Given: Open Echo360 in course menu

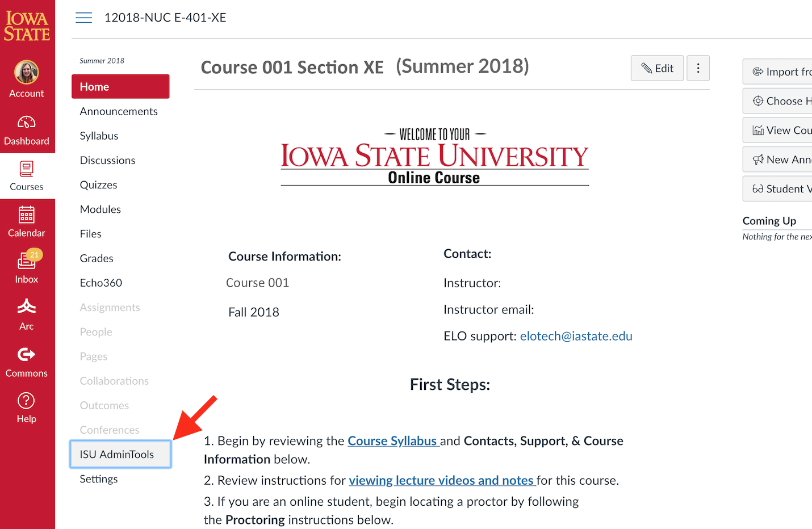Looking at the screenshot, I should point(101,283).
